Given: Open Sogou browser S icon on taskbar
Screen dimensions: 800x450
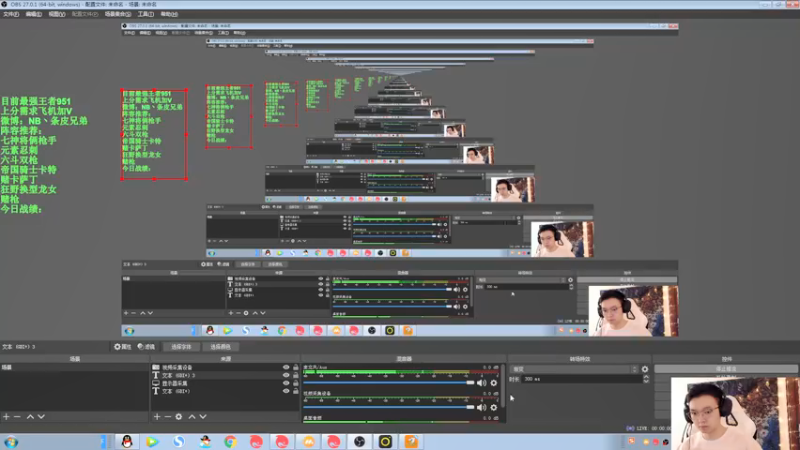Looking at the screenshot, I should 178,442.
